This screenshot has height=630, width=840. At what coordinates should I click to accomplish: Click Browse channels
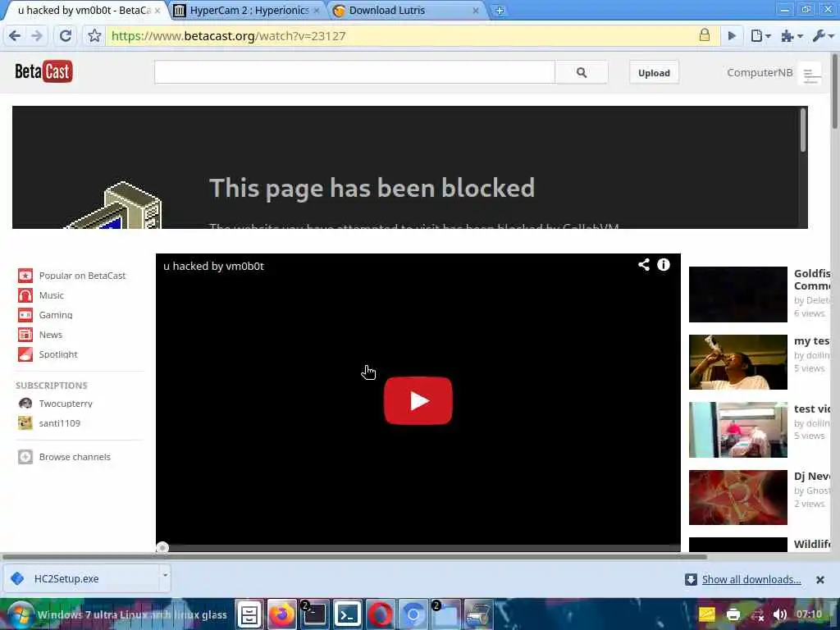coord(75,457)
